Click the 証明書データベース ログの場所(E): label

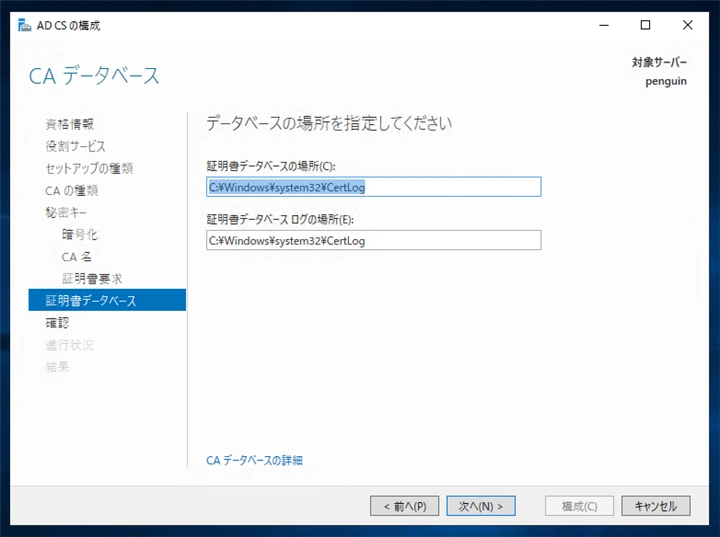point(280,219)
